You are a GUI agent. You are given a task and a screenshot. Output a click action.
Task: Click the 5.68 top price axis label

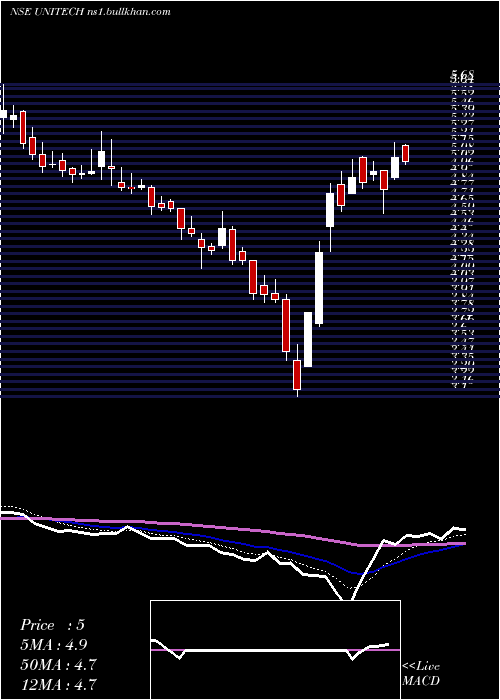[x=462, y=73]
